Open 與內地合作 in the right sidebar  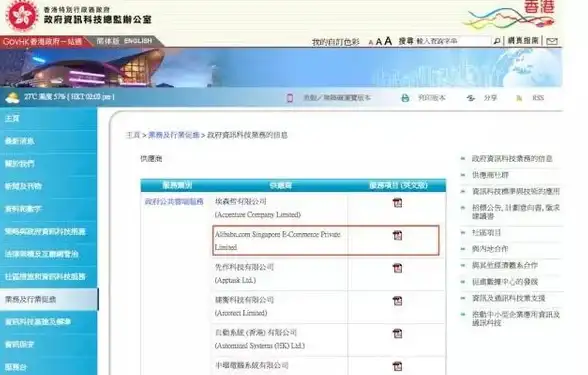tap(490, 249)
